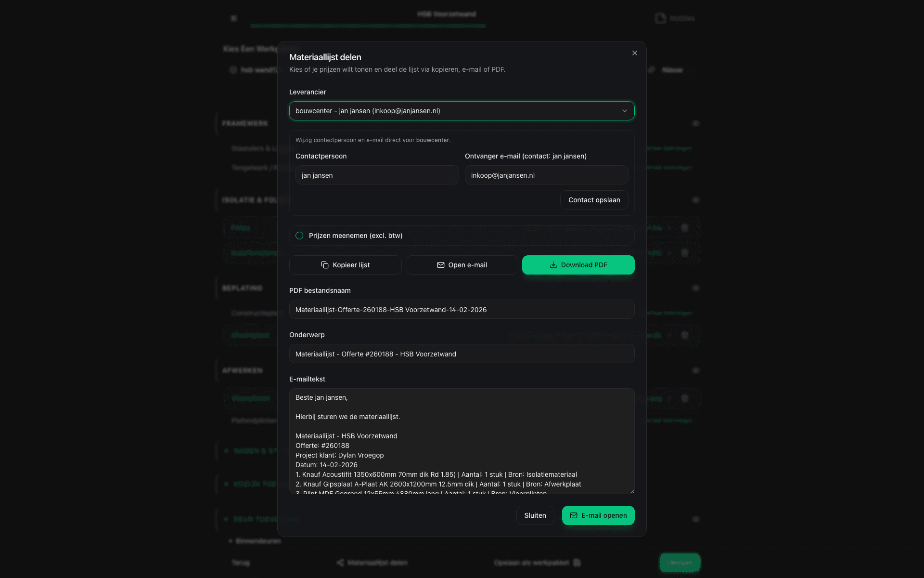Click the download icon in Download PDF
This screenshot has width=924, height=578.
(553, 265)
